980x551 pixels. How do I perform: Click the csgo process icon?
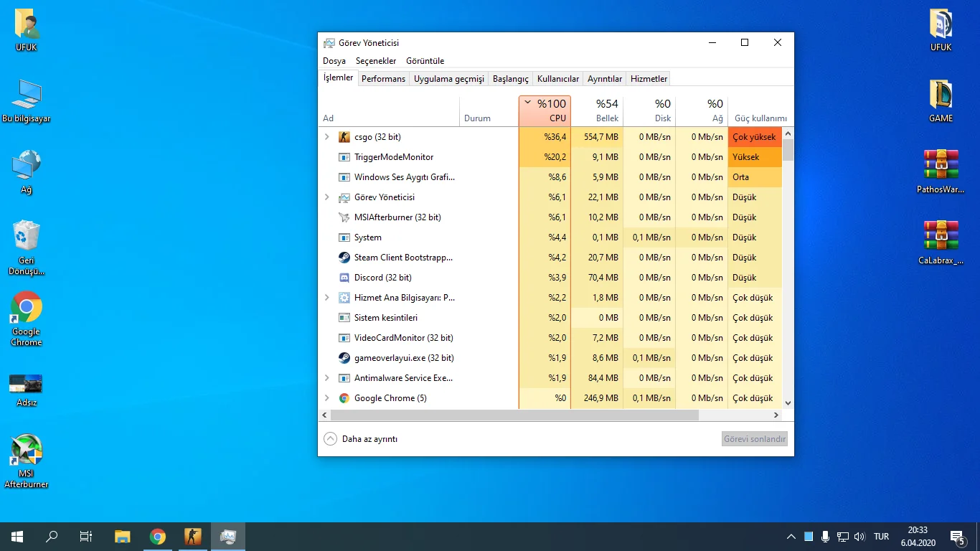tap(344, 137)
